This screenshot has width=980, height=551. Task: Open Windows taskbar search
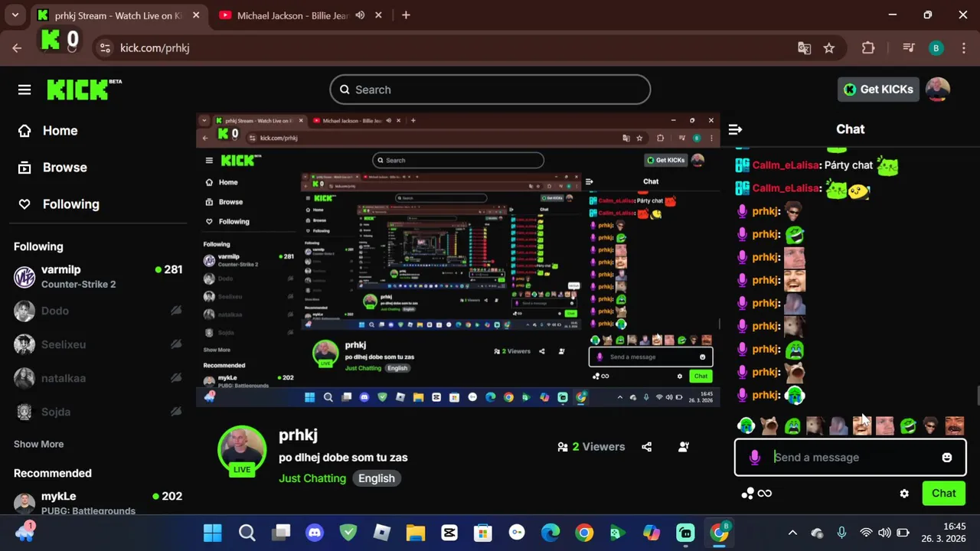click(247, 533)
